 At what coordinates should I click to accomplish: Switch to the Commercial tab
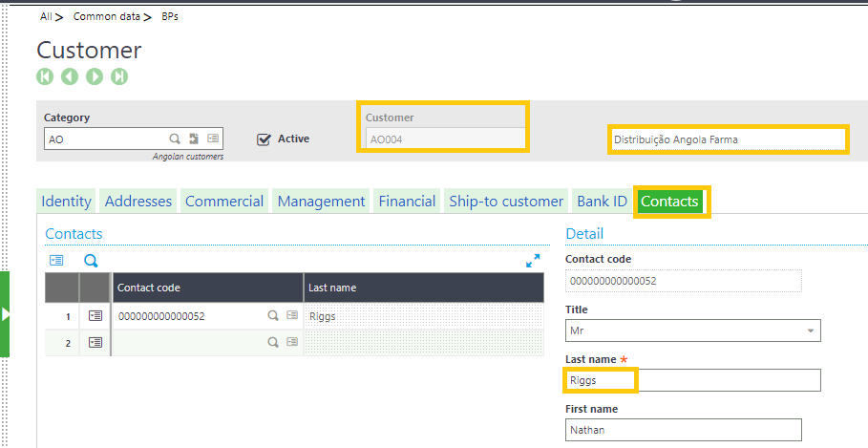tap(224, 201)
